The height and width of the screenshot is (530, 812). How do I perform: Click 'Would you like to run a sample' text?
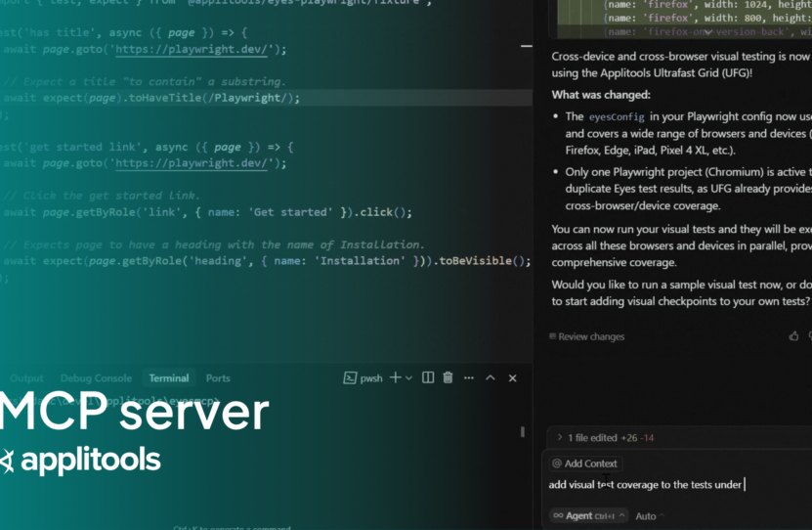pos(681,292)
